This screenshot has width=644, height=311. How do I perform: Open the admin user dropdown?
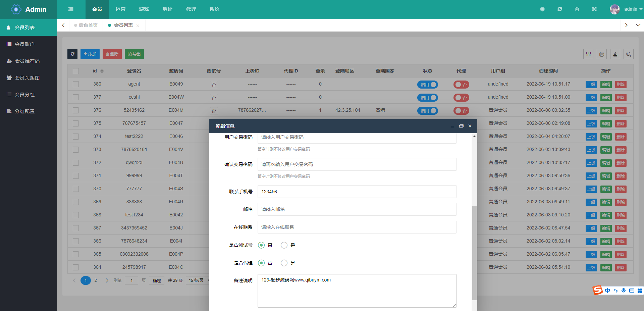click(x=626, y=9)
